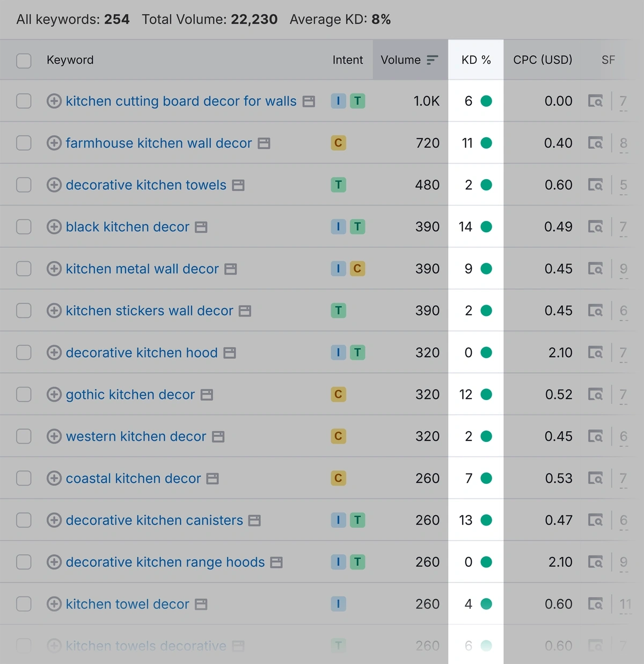Viewport: 644px width, 664px height.
Task: Sort table by CPC (USD) column
Action: tap(543, 60)
